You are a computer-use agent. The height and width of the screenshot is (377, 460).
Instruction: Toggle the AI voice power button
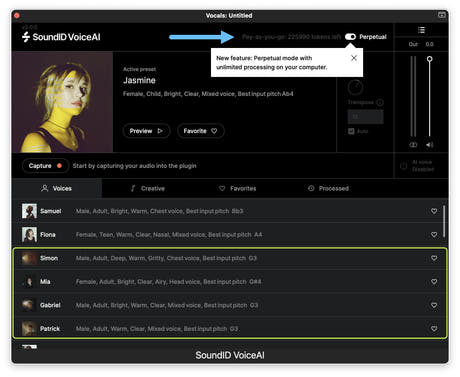(404, 166)
